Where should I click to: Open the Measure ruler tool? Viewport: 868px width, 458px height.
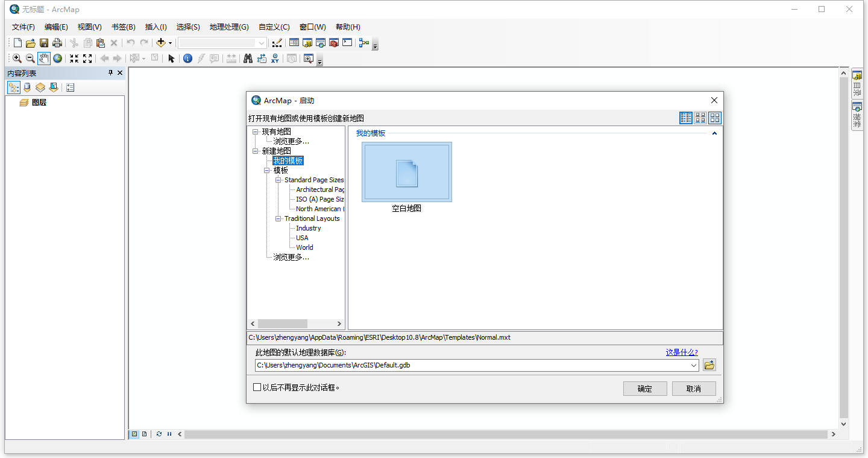click(x=231, y=59)
